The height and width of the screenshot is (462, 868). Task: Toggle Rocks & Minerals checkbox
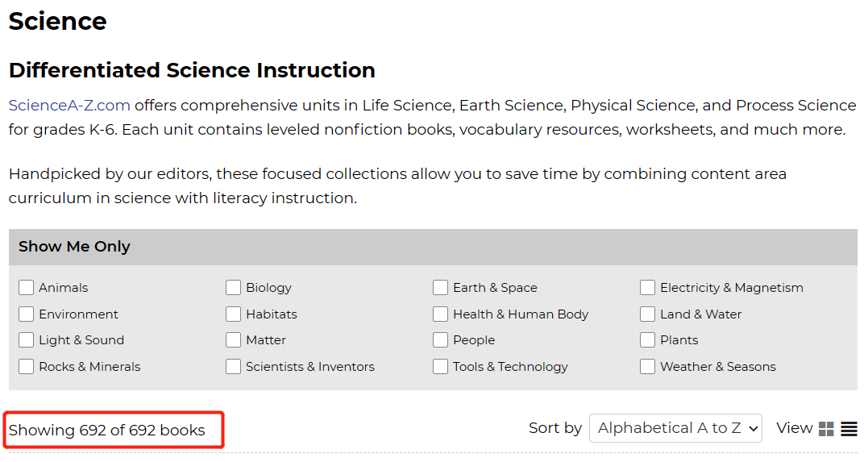(x=27, y=367)
